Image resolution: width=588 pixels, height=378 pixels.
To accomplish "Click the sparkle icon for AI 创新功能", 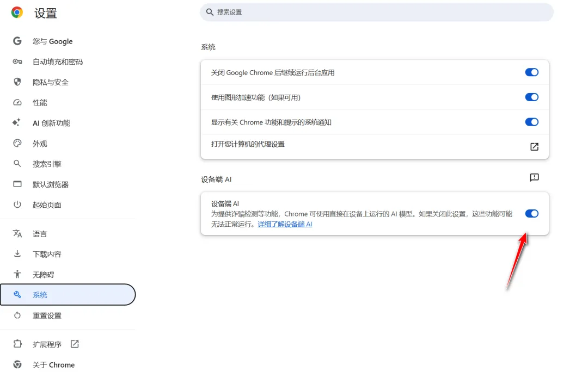I will point(16,122).
